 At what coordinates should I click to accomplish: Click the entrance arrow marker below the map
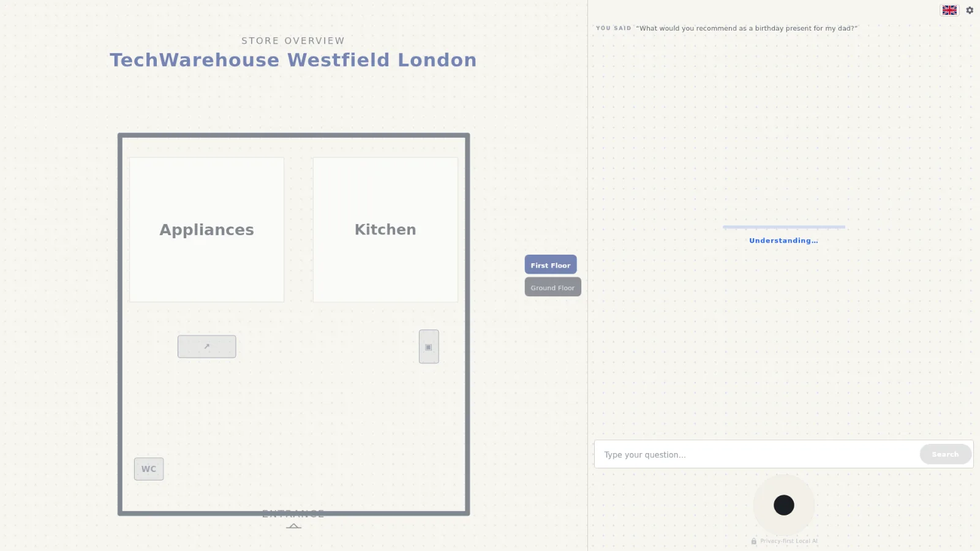tap(293, 526)
